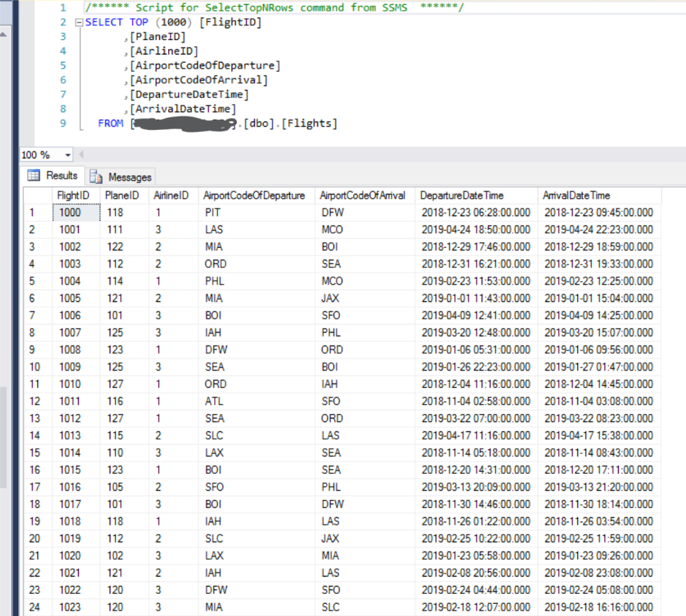Click the Messages document icon
Screen dimensions: 686x616
(96, 177)
